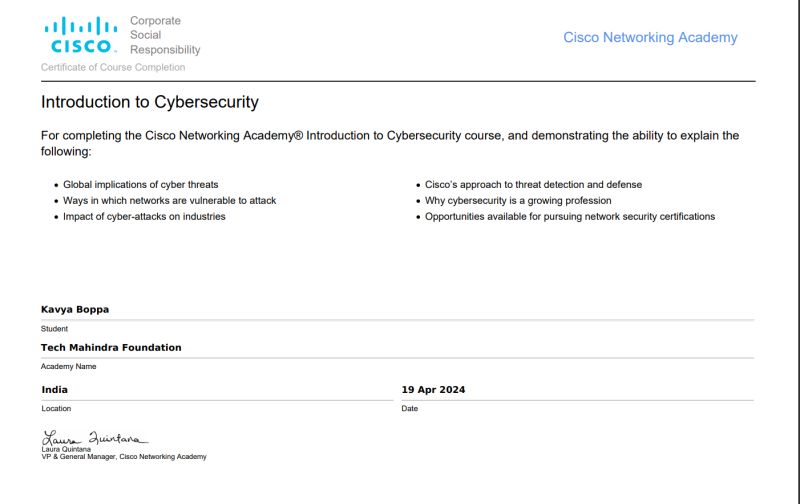This screenshot has width=800, height=504.
Task: Click Why cybersecurity is a growing profession
Action: click(518, 200)
